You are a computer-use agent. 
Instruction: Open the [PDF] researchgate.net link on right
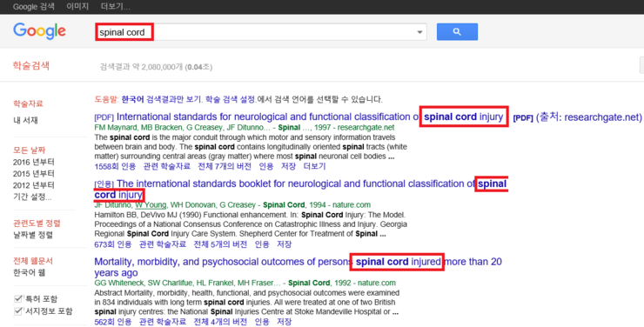click(577, 117)
